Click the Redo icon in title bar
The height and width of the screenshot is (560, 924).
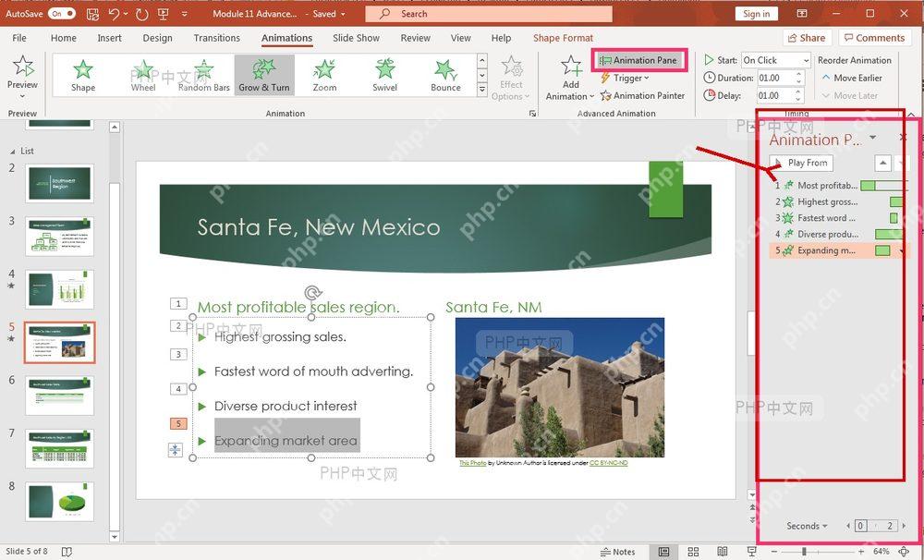pyautogui.click(x=142, y=14)
